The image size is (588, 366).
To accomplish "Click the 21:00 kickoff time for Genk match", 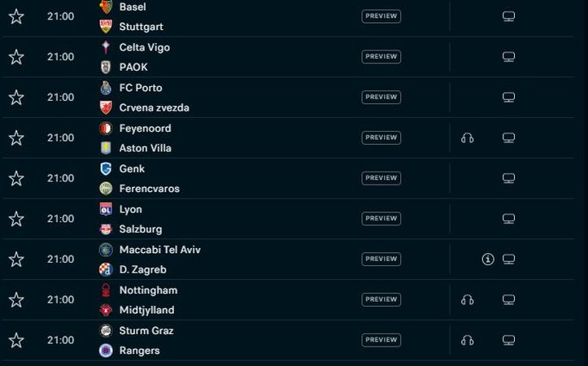I will coord(60,178).
